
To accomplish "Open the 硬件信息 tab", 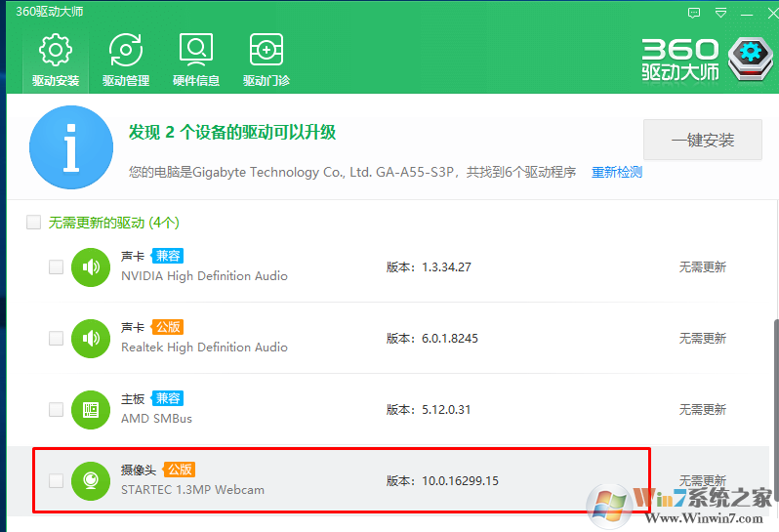I will coord(196,61).
